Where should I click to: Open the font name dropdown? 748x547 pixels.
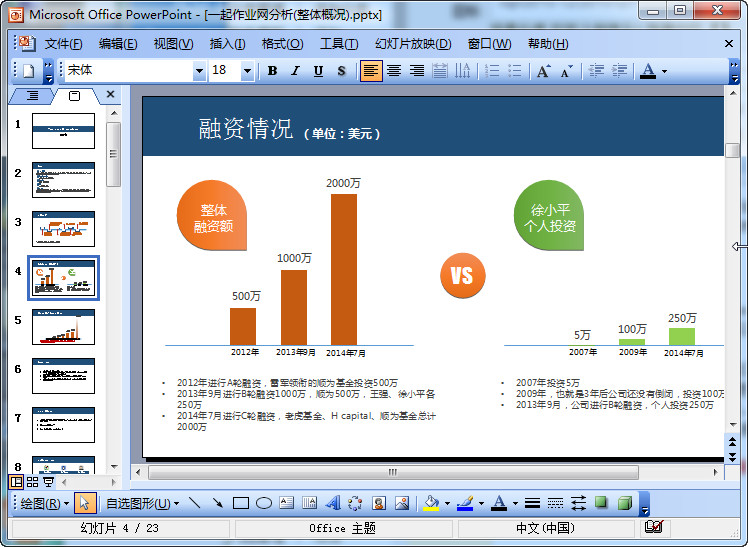[199, 71]
